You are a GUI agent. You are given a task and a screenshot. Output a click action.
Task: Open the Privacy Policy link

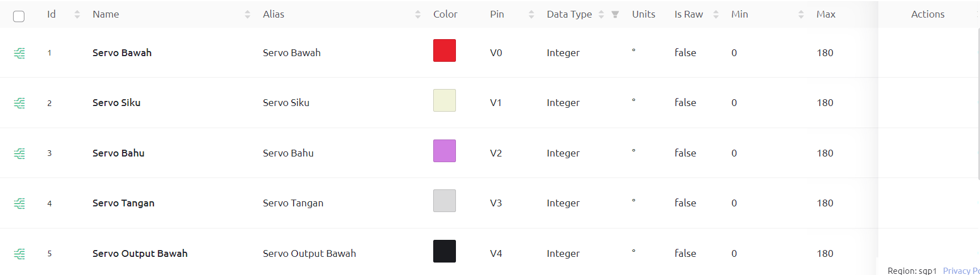pos(961,270)
